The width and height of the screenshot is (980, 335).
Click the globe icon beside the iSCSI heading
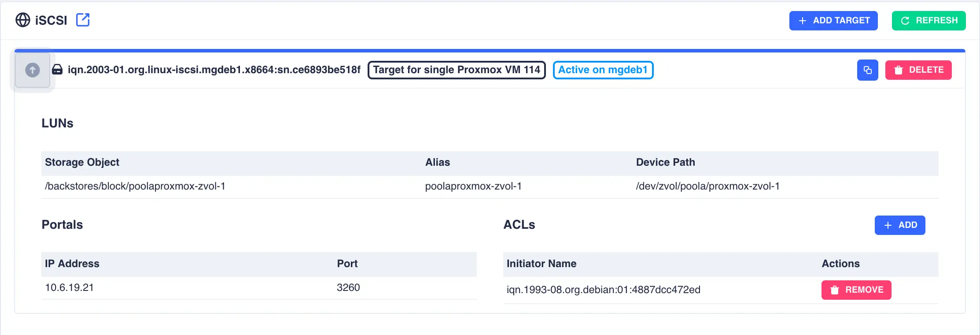point(22,20)
